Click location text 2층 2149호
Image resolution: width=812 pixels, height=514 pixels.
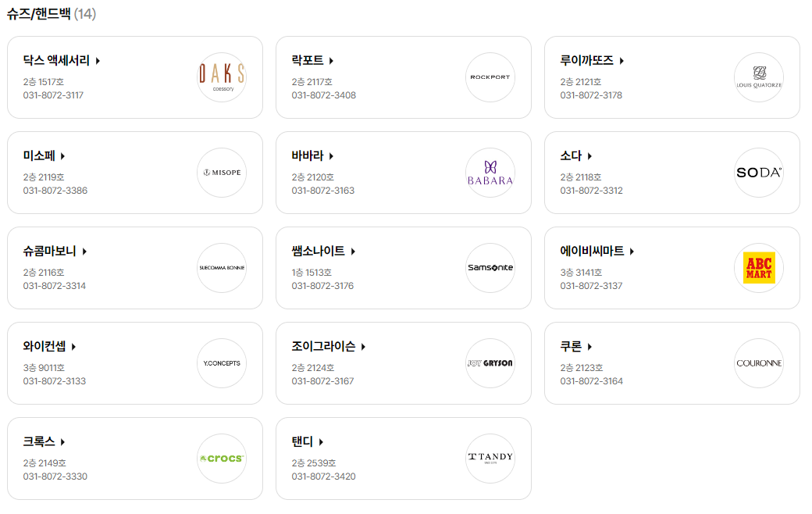click(45, 463)
